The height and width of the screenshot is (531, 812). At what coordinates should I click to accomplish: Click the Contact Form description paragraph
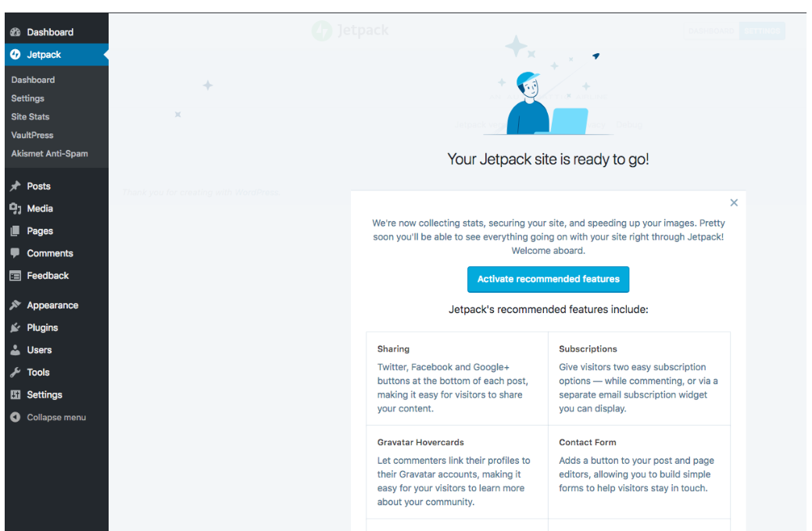(x=636, y=474)
